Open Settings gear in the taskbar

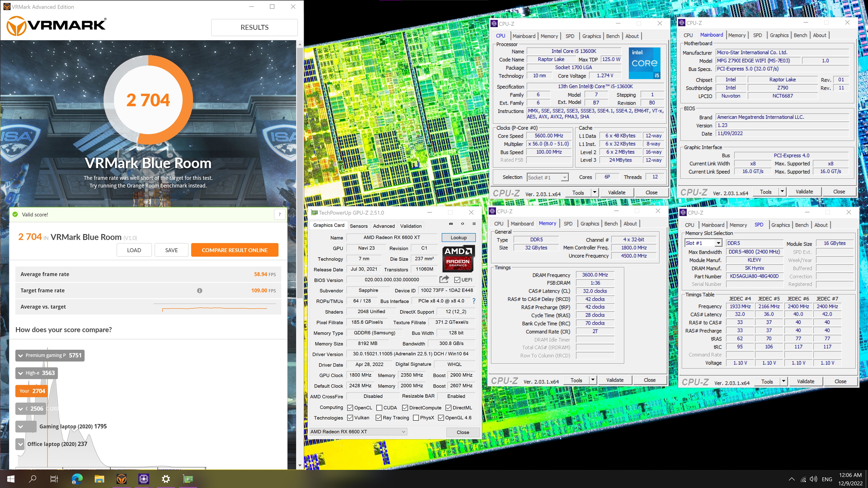click(166, 479)
